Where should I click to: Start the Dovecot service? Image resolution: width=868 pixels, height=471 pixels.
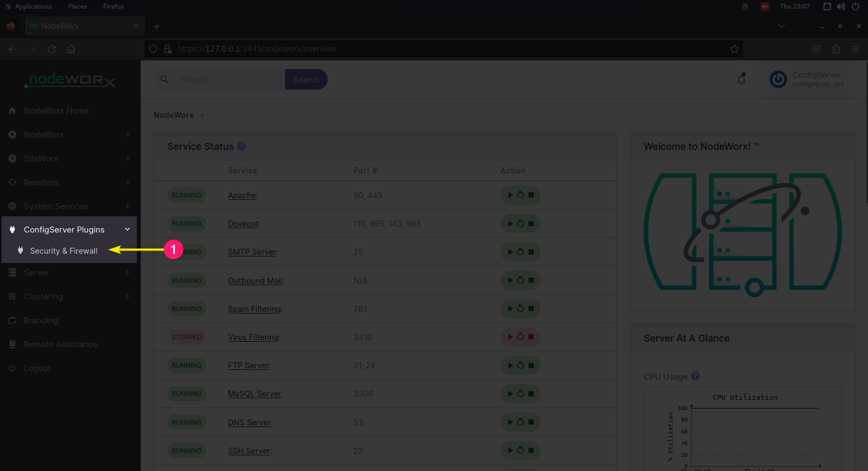[510, 223]
